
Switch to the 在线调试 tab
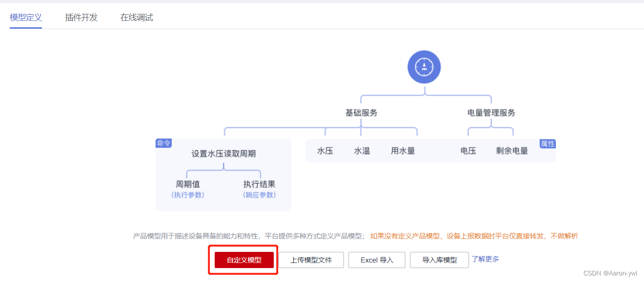(x=136, y=17)
